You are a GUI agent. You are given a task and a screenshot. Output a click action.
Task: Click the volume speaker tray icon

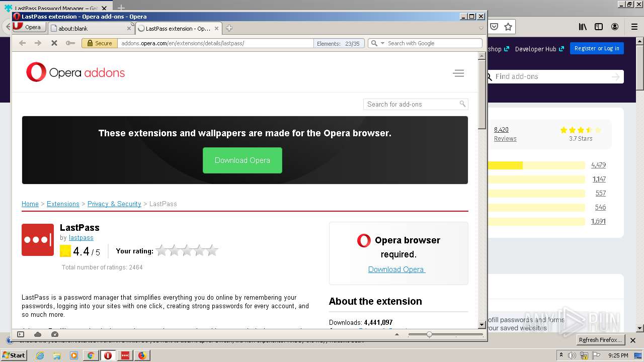tap(572, 355)
